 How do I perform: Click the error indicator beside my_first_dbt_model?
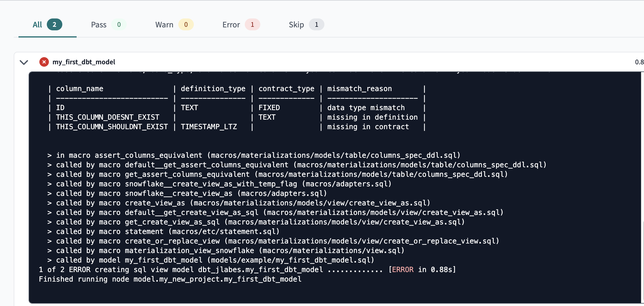coord(44,62)
